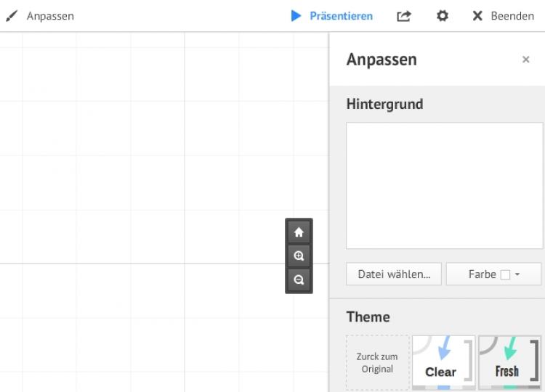Zoom in with the magnifier plus icon
545x392 pixels.
(x=299, y=256)
